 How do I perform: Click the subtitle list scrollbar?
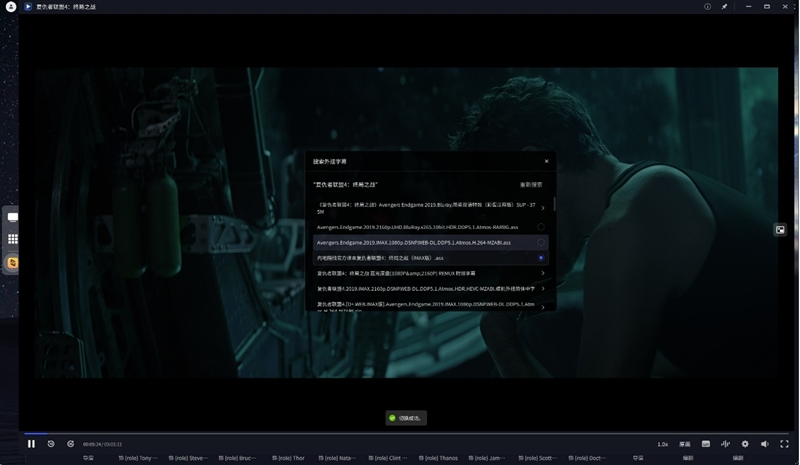click(554, 204)
